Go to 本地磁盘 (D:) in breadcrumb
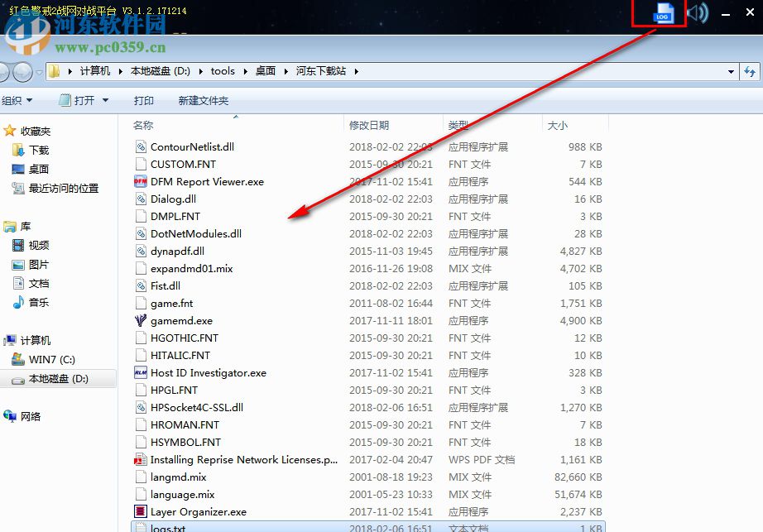 160,71
